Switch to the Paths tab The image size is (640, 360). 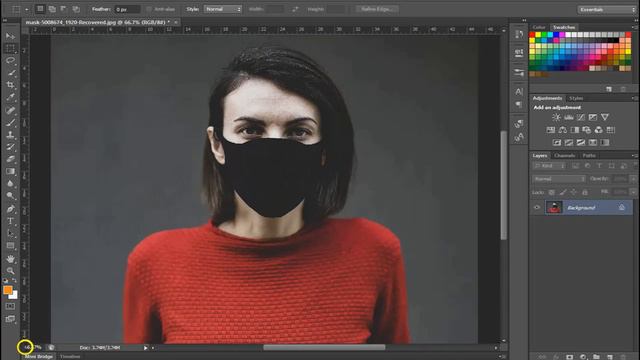tap(589, 156)
